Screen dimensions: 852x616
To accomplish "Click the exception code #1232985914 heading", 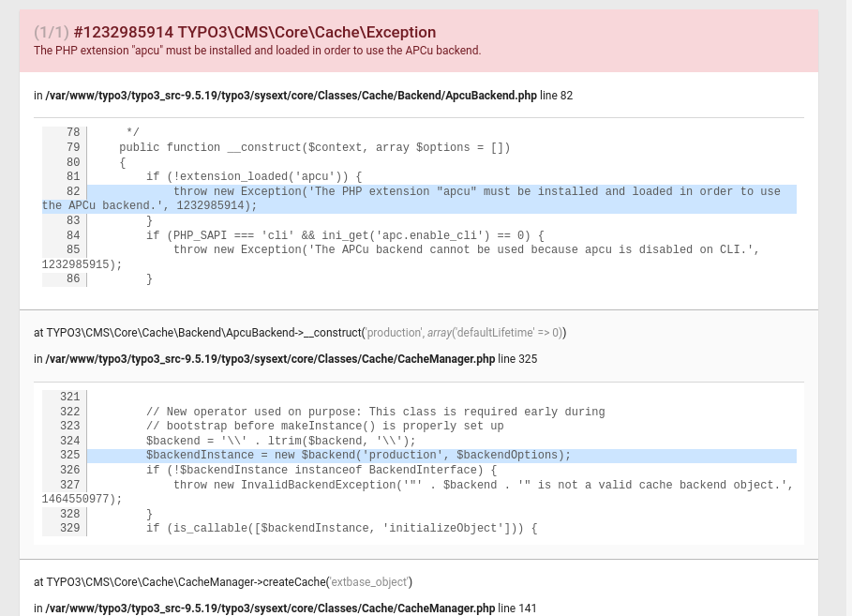I will [254, 32].
